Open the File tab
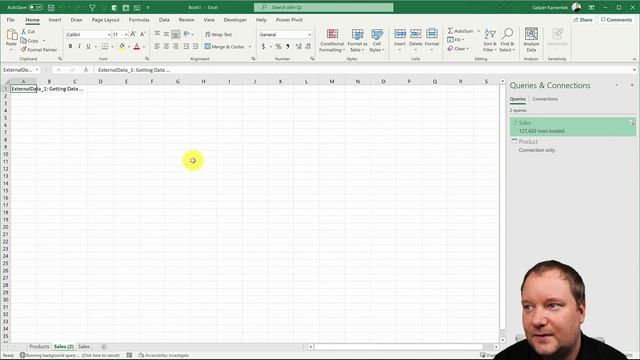The height and width of the screenshot is (360, 640). (x=11, y=20)
